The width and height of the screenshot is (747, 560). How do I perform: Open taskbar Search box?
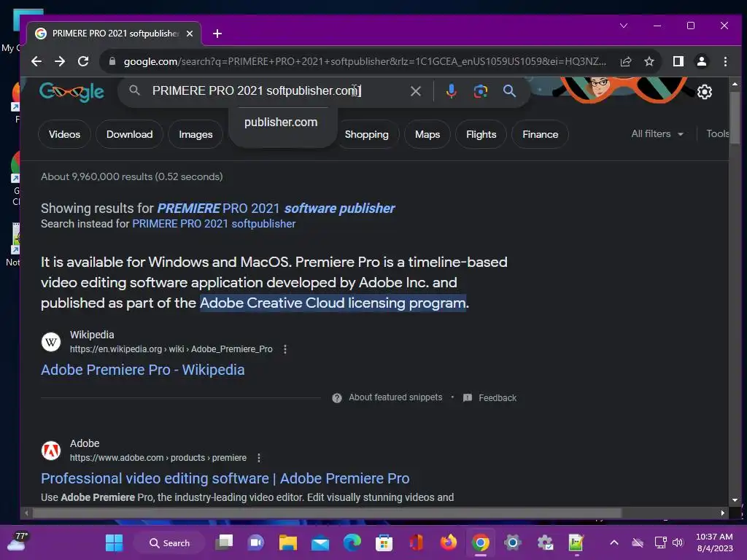tap(169, 542)
